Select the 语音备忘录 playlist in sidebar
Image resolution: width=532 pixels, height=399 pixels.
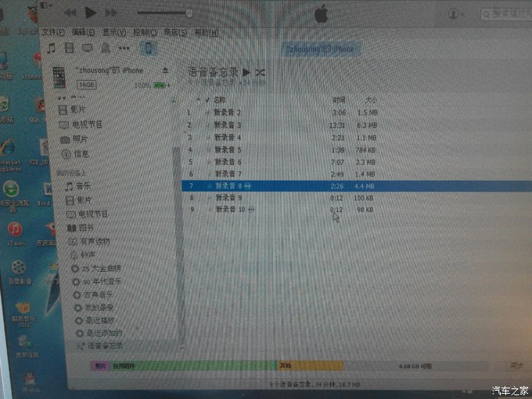tap(100, 346)
